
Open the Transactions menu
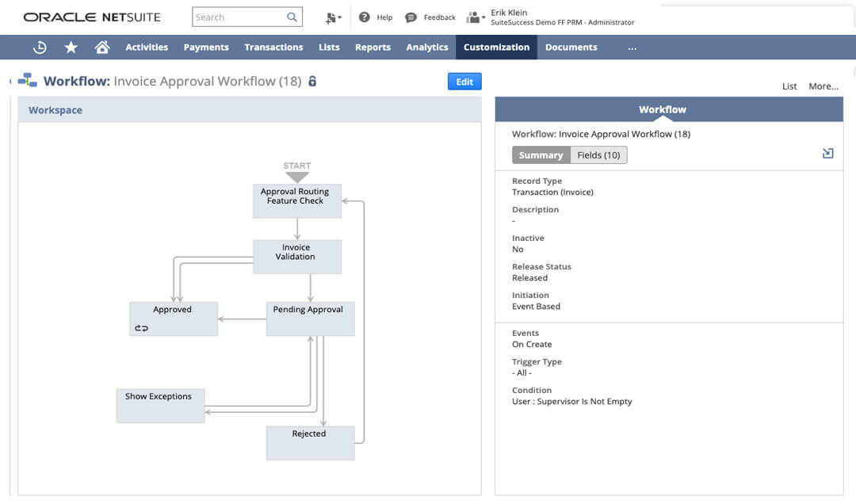273,48
